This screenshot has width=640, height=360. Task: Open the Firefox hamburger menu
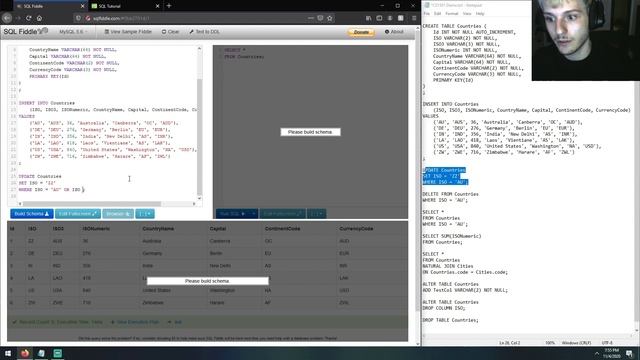click(414, 18)
